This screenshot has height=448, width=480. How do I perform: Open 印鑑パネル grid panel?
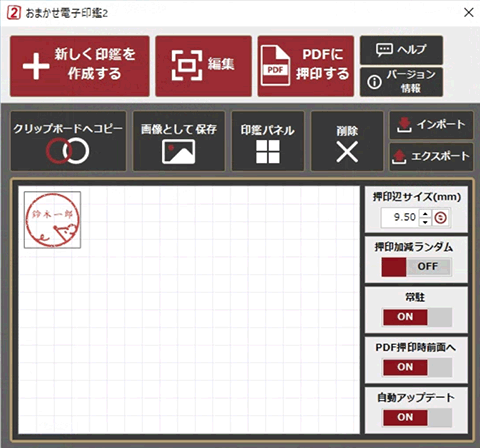(268, 141)
